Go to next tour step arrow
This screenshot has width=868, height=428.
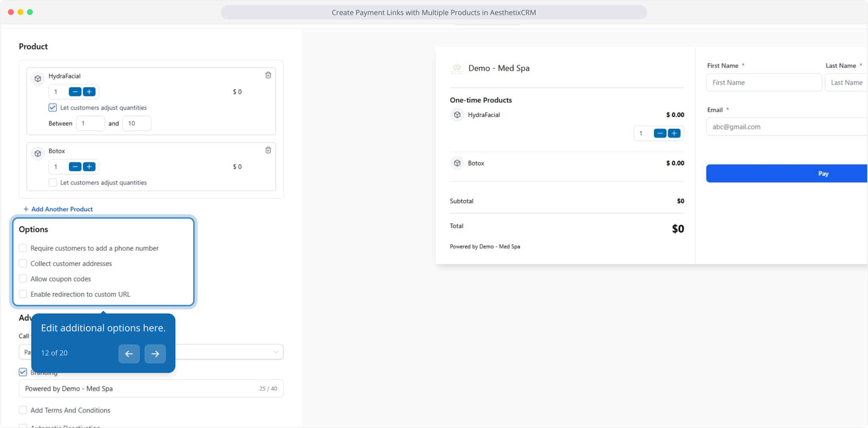pyautogui.click(x=155, y=353)
